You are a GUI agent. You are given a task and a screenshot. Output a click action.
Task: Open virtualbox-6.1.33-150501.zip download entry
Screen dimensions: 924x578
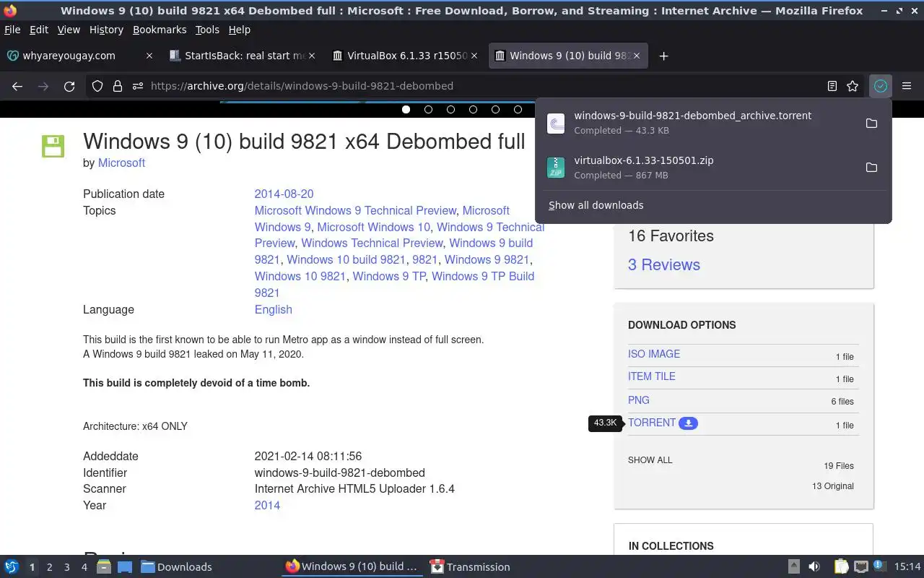point(699,168)
